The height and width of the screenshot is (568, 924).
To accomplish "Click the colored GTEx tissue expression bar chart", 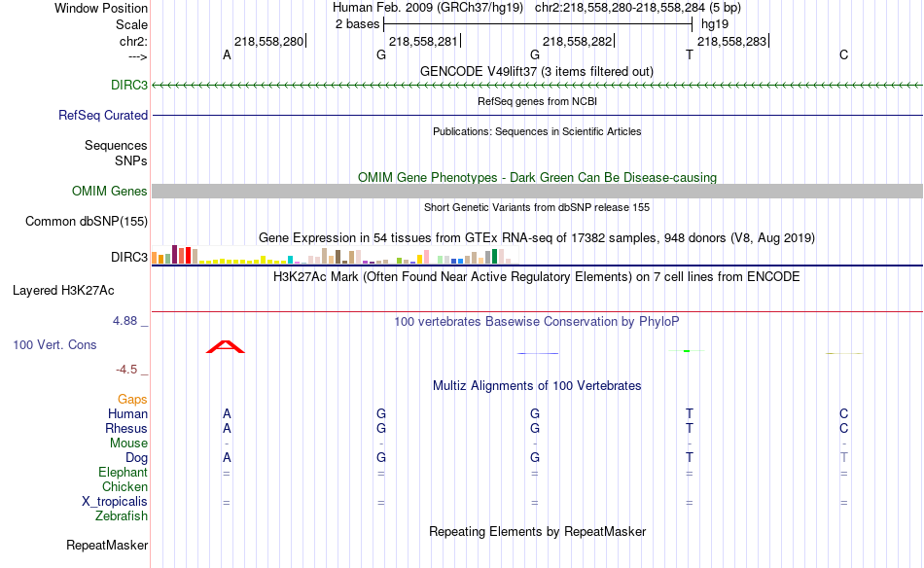I will point(335,255).
